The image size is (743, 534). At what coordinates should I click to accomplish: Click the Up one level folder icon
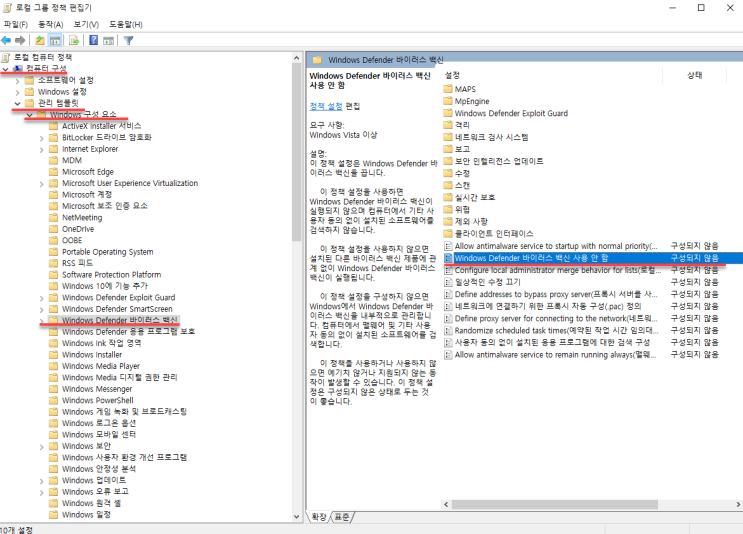(x=40, y=40)
